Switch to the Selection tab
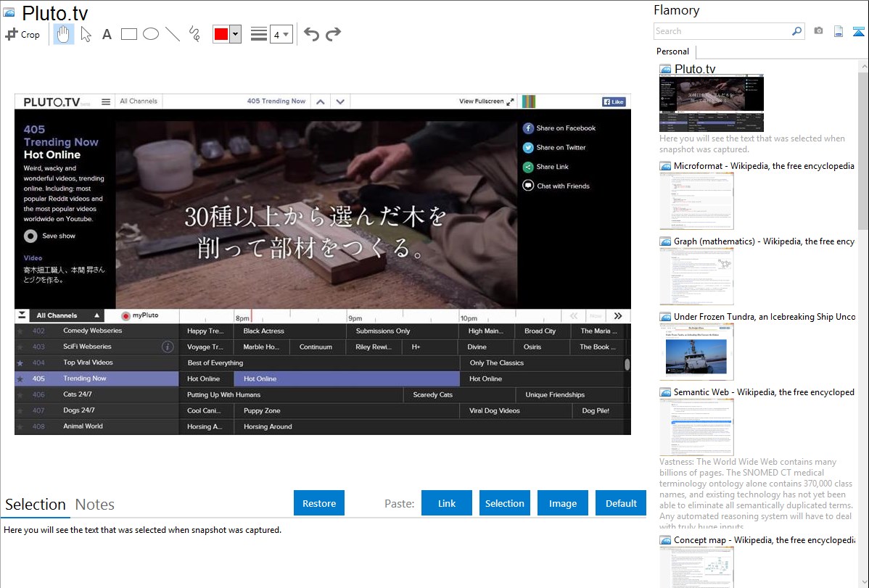Image resolution: width=869 pixels, height=588 pixels. pyautogui.click(x=36, y=505)
